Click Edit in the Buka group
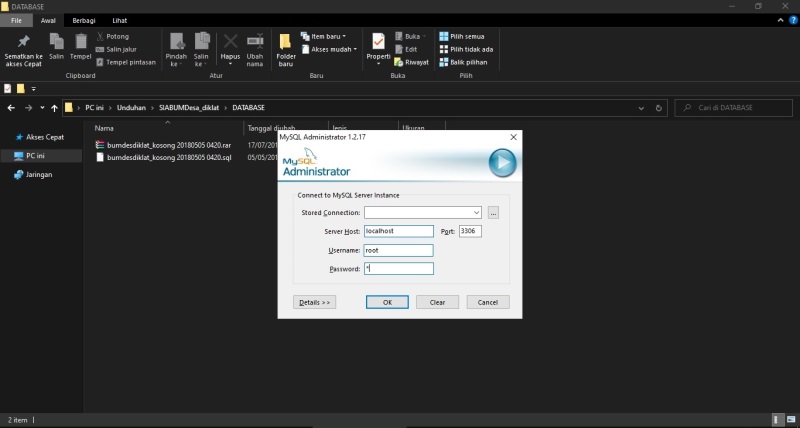Image resolution: width=800 pixels, height=428 pixels. tap(406, 49)
